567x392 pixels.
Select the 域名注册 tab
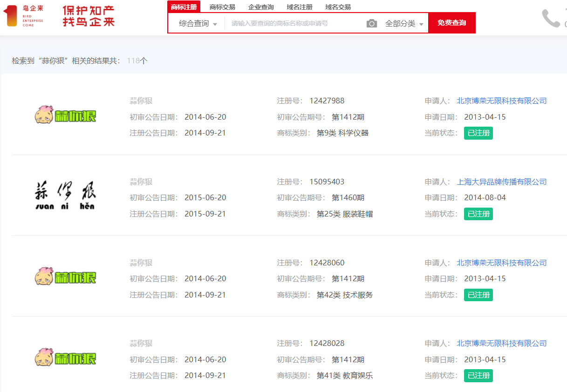tap(300, 7)
